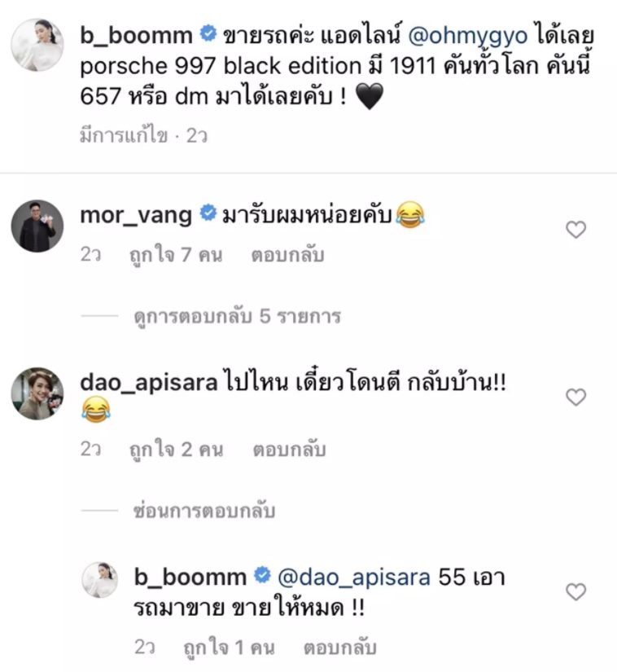Reply to b_boomm's nested reply via ตอบกลับ
The width and height of the screenshot is (617, 672).
(340, 648)
